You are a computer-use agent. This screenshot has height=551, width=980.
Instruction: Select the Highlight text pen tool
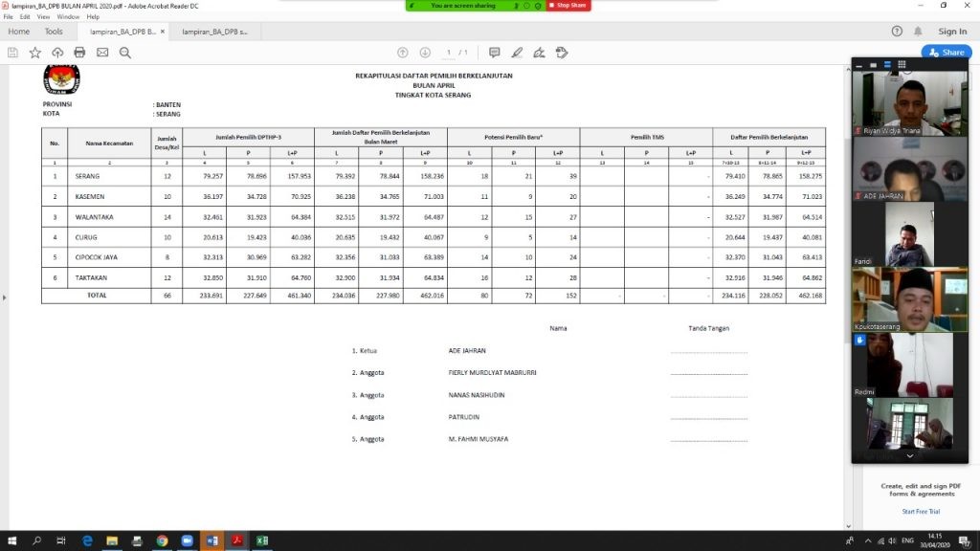point(517,53)
